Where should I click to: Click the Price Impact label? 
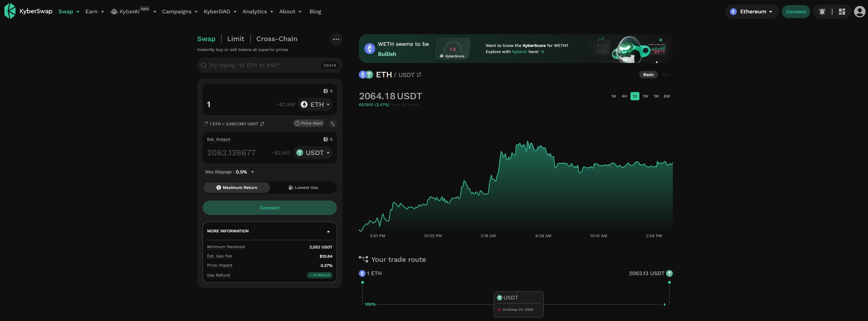click(220, 265)
